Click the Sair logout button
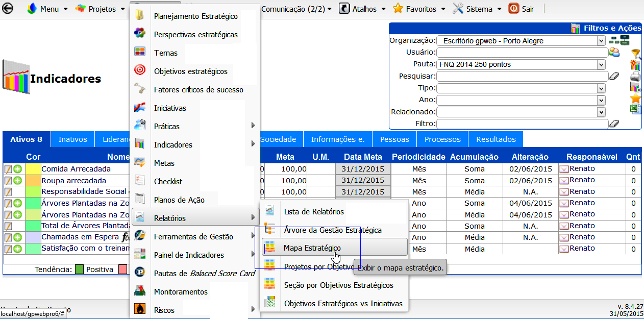Viewport: 644px width, 319px height. point(521,9)
